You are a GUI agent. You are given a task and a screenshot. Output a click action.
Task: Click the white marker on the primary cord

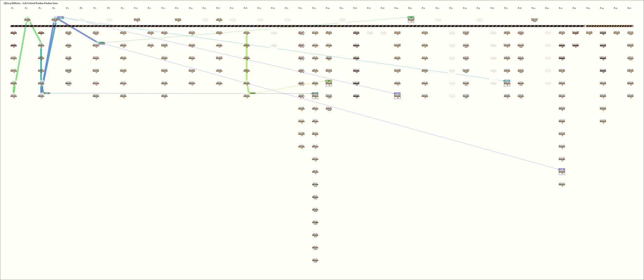[x=585, y=26]
